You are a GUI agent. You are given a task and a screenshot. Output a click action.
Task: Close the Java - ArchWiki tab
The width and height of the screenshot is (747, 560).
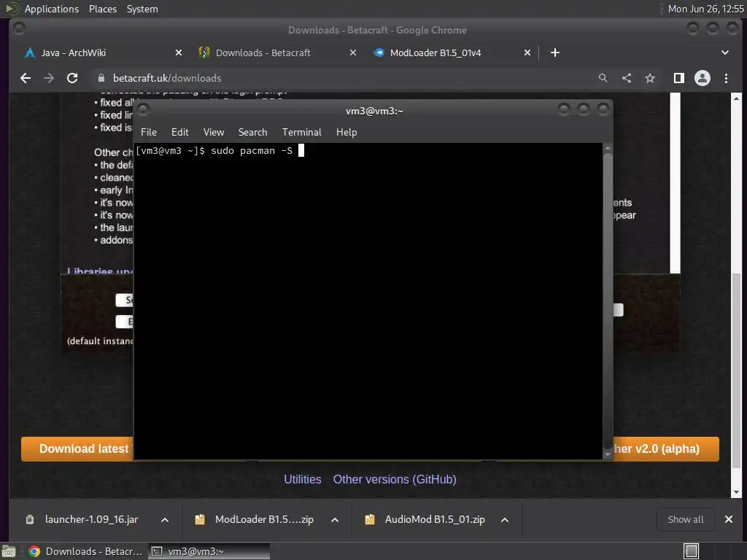(x=179, y=52)
